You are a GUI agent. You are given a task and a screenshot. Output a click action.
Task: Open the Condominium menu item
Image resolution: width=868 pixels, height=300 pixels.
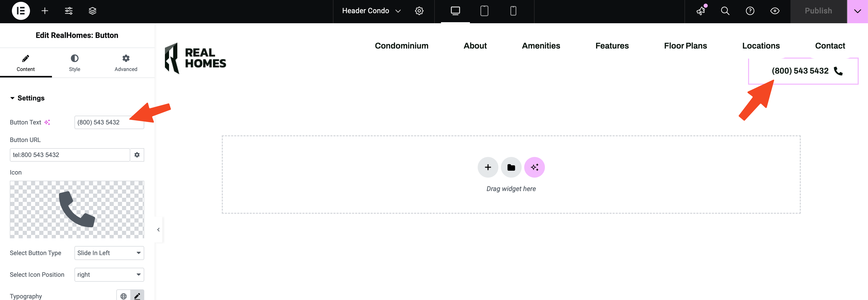click(402, 46)
